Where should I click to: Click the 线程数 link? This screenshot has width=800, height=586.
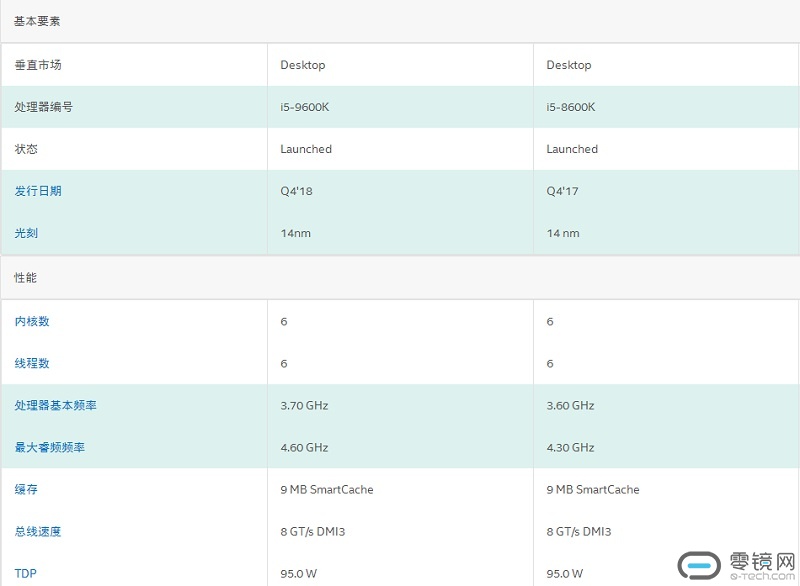click(x=32, y=363)
